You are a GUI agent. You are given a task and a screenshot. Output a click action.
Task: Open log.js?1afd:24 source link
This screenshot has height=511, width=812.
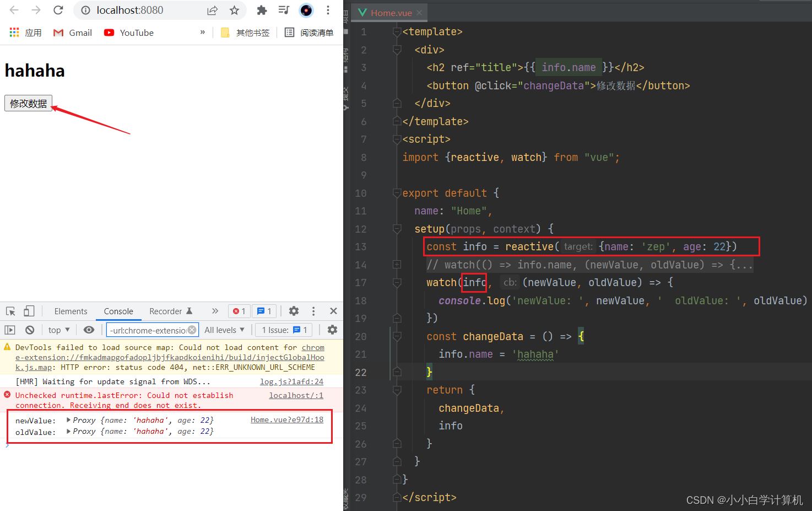pyautogui.click(x=291, y=381)
